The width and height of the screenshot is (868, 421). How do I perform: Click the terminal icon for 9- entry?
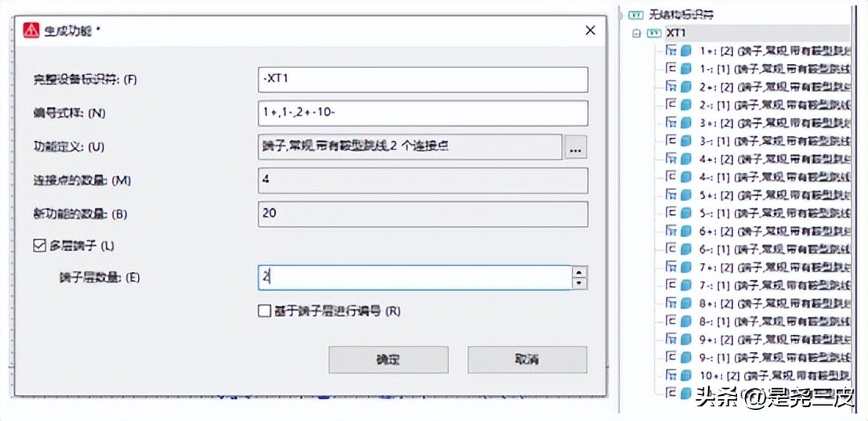[671, 357]
